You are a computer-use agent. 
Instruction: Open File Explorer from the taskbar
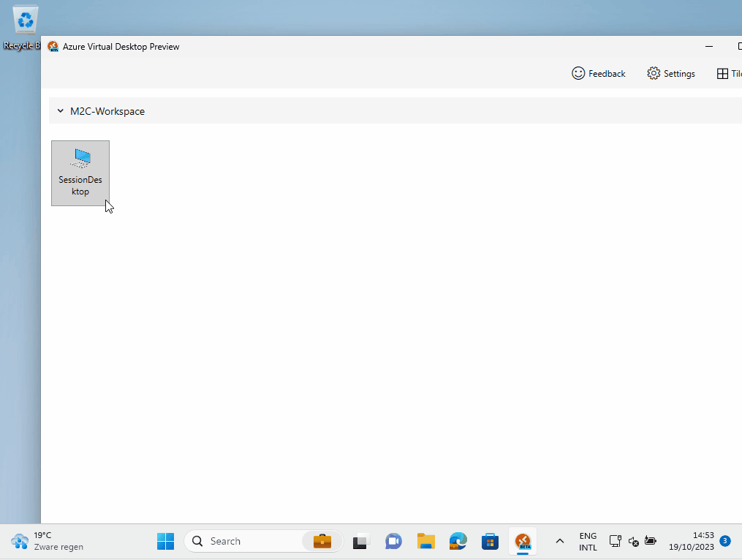coord(426,542)
